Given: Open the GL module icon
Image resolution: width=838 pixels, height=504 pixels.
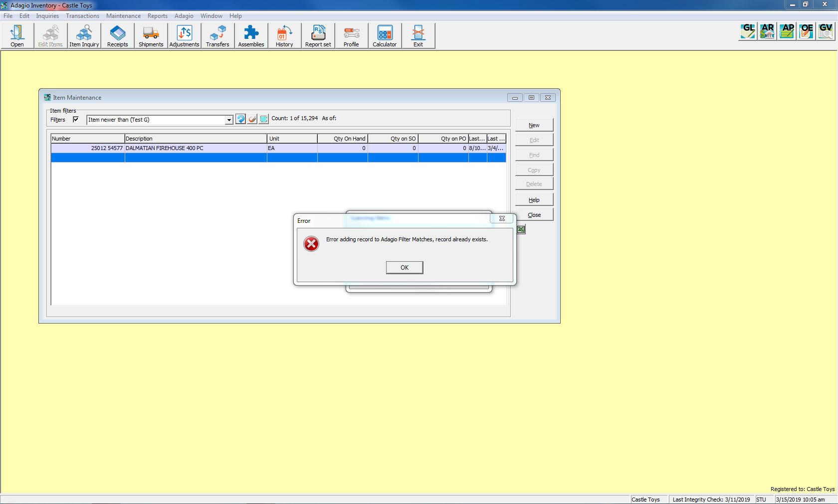Looking at the screenshot, I should click(x=748, y=31).
